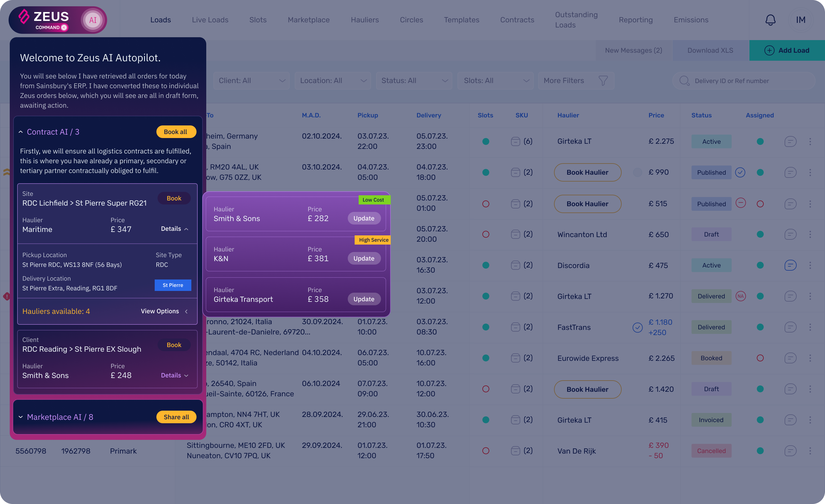The width and height of the screenshot is (825, 504).
Task: Open message icon on Discordia row
Action: tap(790, 265)
